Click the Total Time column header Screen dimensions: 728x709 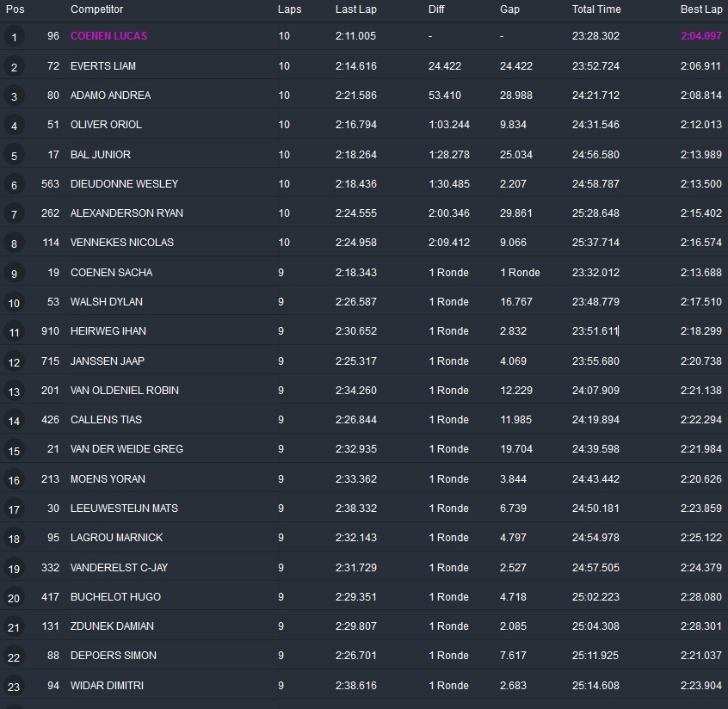pos(595,9)
